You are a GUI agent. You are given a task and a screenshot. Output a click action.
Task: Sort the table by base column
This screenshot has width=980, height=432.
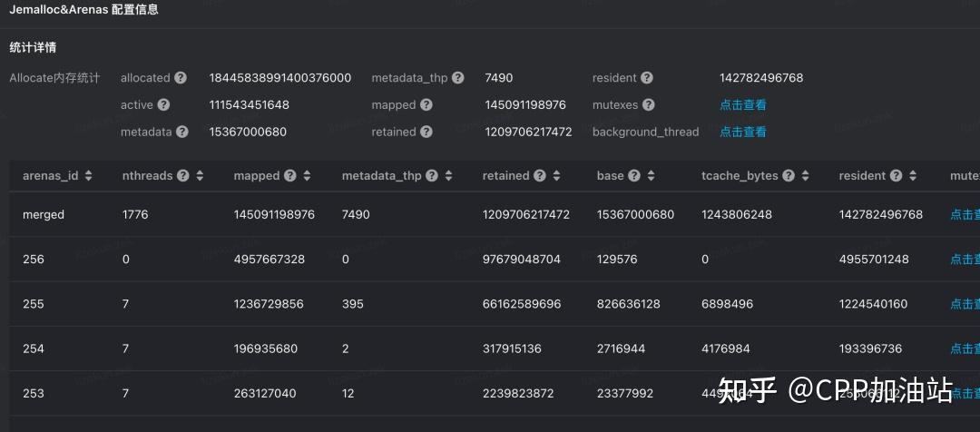pos(651,176)
